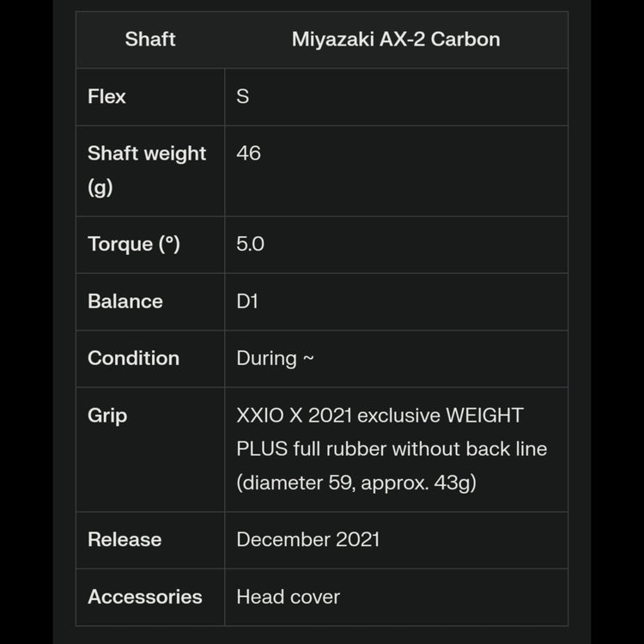The width and height of the screenshot is (644, 644).
Task: Click the Head cover accessories value
Action: pos(289,597)
